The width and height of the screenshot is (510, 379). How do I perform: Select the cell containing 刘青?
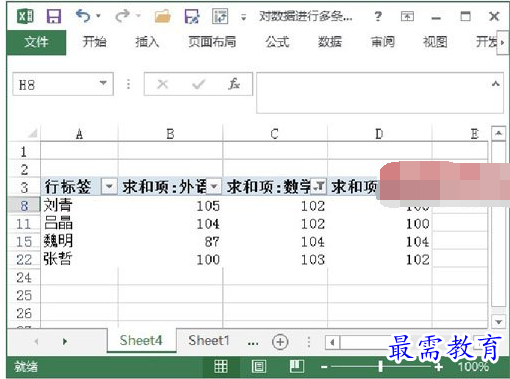click(x=79, y=205)
